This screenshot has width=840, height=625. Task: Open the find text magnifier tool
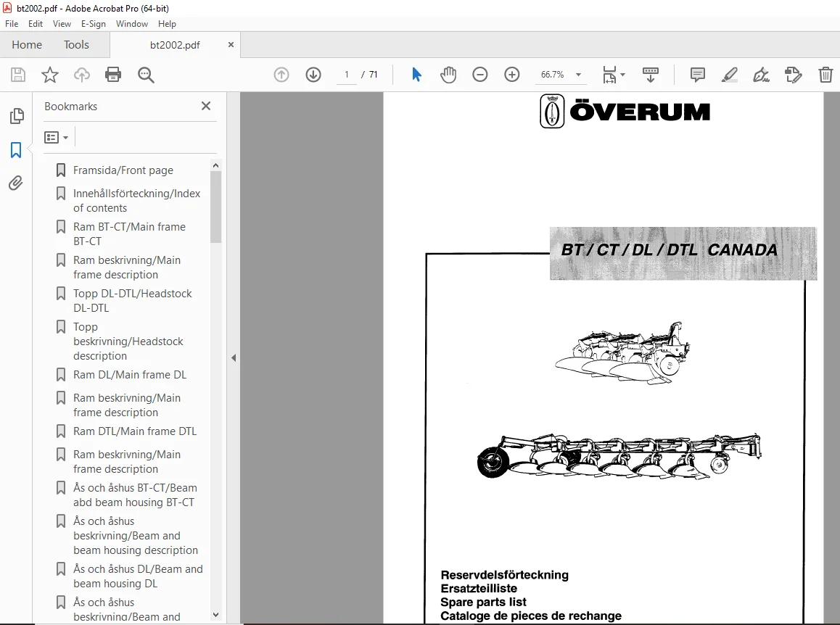click(x=146, y=75)
